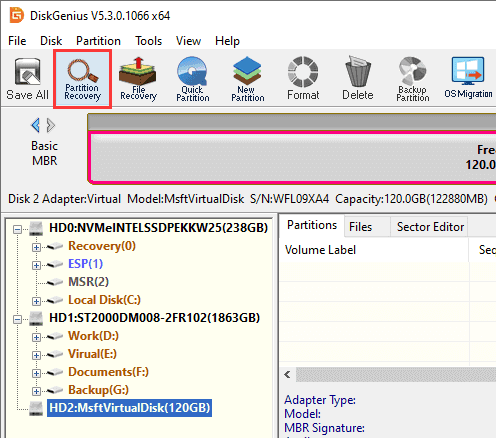The image size is (496, 438).
Task: Open the Tools menu
Action: tap(148, 41)
